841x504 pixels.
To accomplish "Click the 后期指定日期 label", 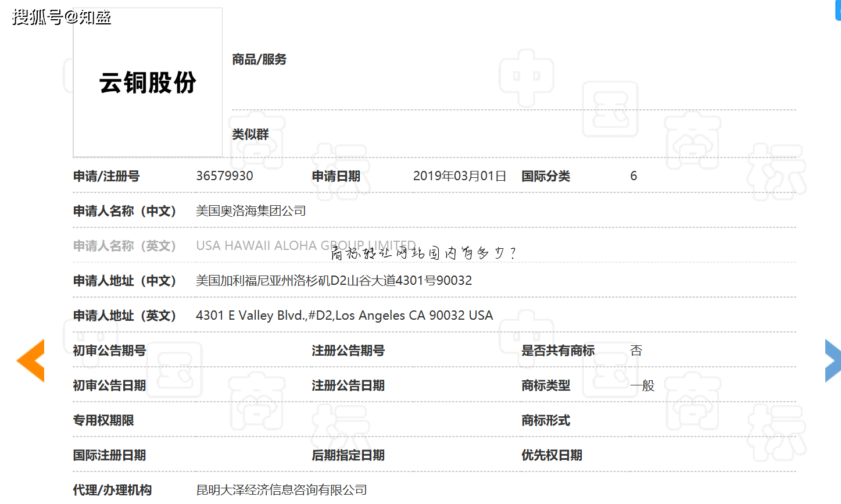I will (x=348, y=455).
